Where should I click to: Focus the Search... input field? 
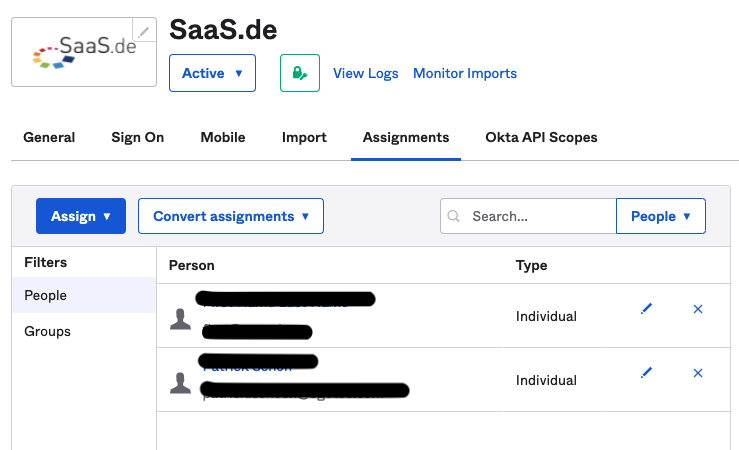(528, 216)
